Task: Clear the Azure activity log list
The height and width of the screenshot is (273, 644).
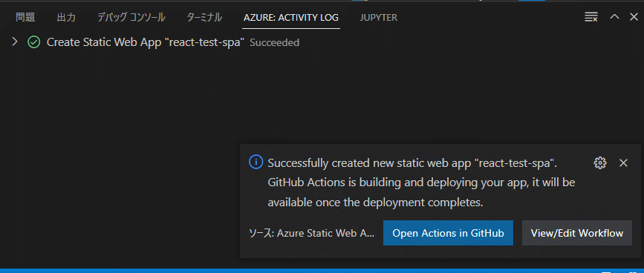Action: [x=591, y=17]
